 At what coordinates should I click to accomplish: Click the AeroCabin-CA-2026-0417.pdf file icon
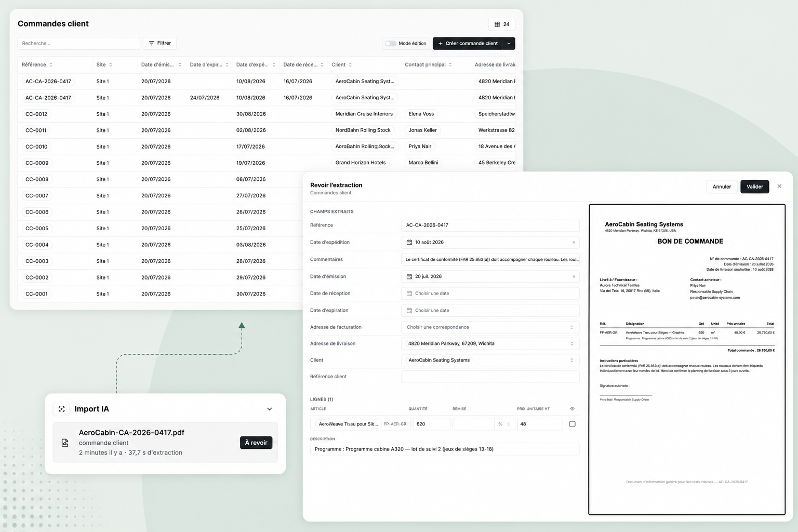(x=65, y=443)
